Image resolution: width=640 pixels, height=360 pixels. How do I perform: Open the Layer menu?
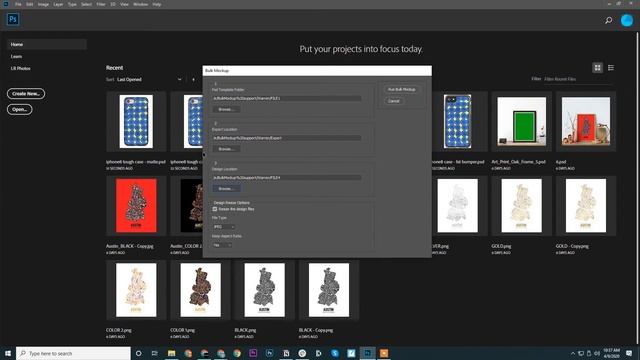click(x=58, y=4)
